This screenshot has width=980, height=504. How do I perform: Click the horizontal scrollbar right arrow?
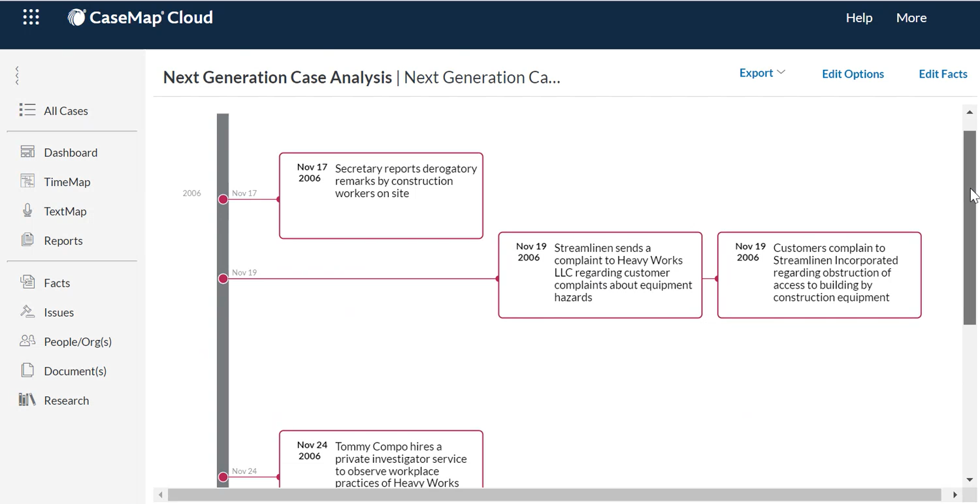[955, 496]
